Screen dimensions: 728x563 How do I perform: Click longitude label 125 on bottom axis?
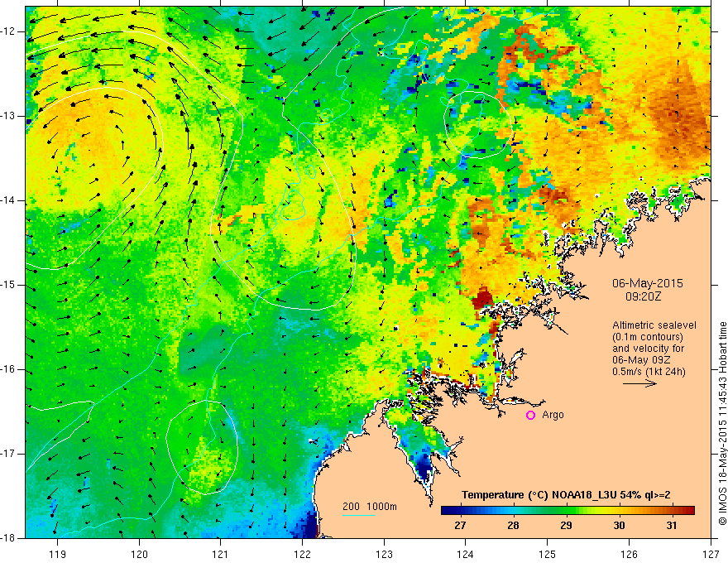(548, 554)
